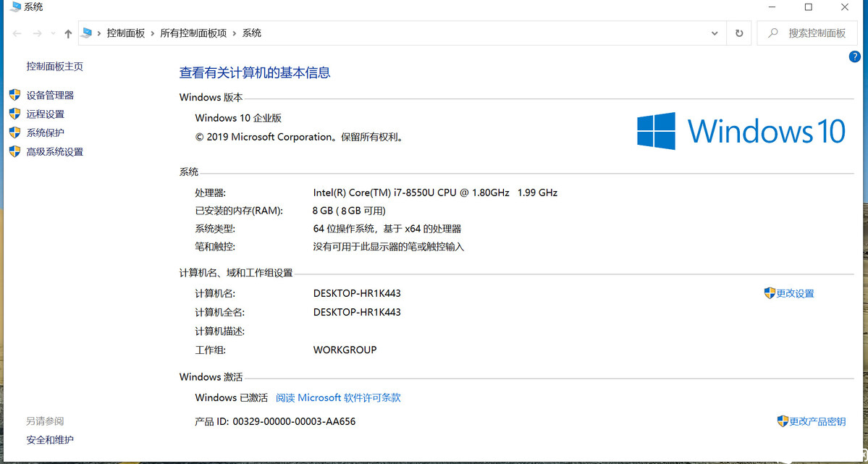
Task: Open 设备管理器 from the sidebar
Action: pyautogui.click(x=50, y=96)
